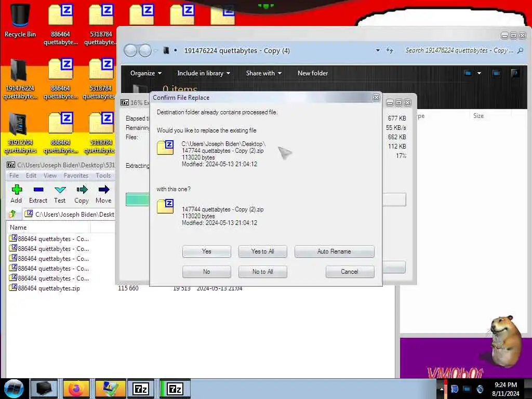This screenshot has width=532, height=399.
Task: Click the Extract icon in 7-Zip toolbar
Action: 38,190
